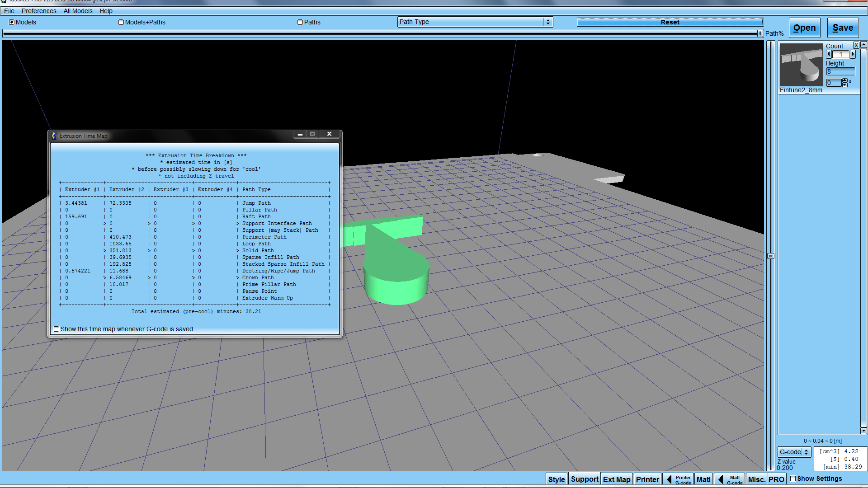Click the Save button

(843, 28)
